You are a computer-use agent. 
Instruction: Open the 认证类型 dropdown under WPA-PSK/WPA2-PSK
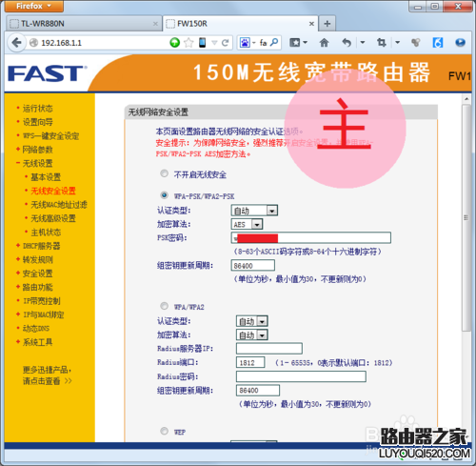(254, 211)
